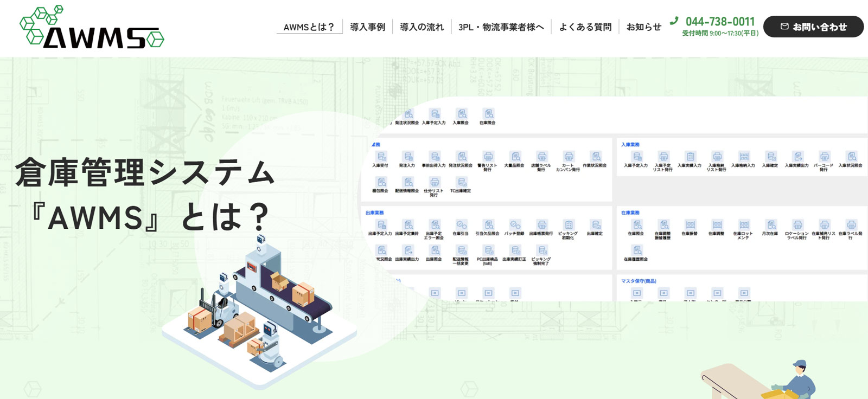
Task: Click the ロケーションラベル発行 icon
Action: point(797,224)
